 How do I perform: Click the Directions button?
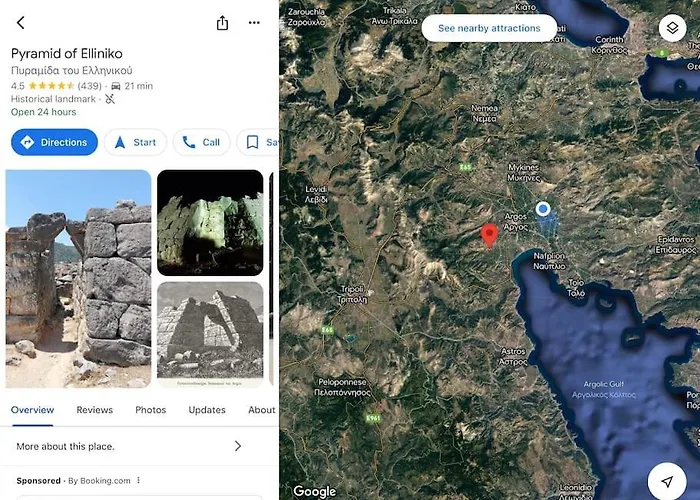pos(54,142)
